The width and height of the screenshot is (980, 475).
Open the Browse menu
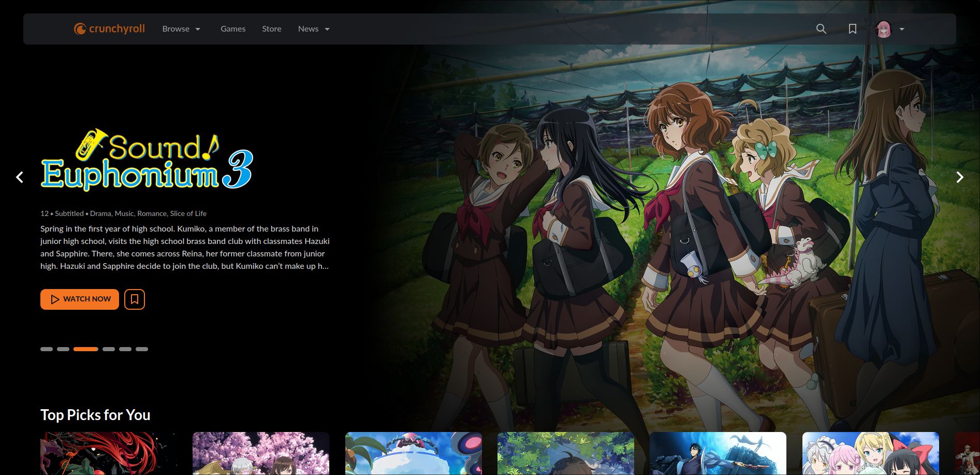(176, 29)
